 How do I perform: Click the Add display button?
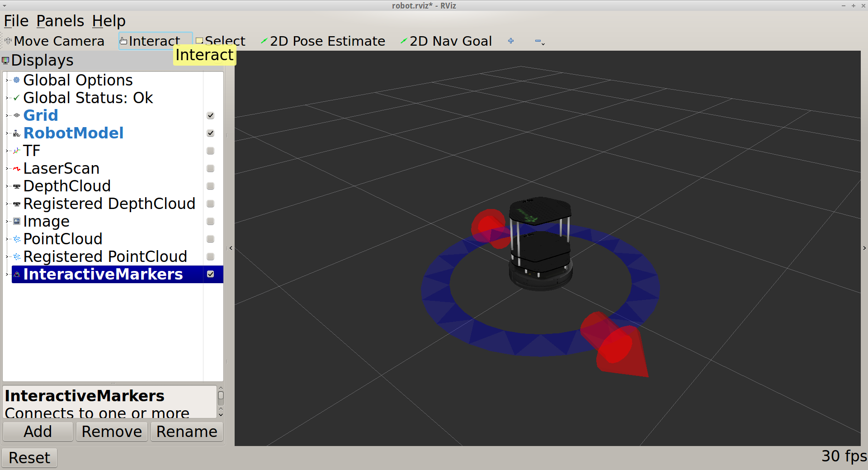(x=38, y=432)
